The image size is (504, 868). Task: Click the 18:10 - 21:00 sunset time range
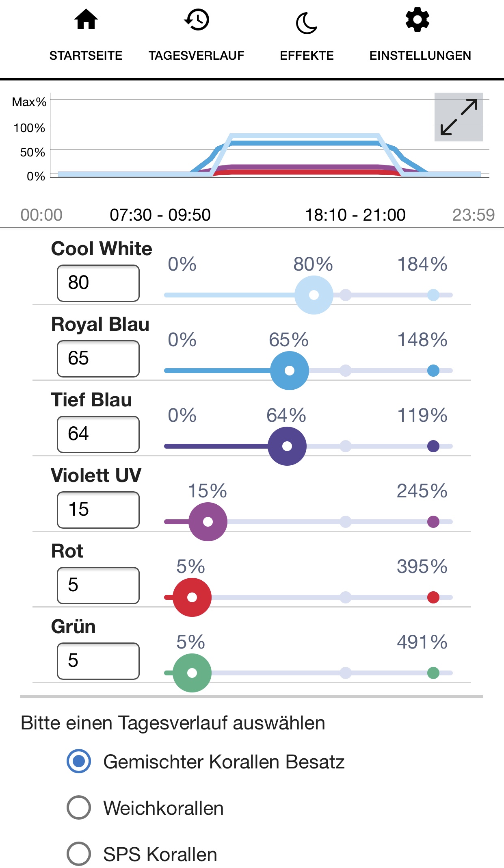(355, 215)
